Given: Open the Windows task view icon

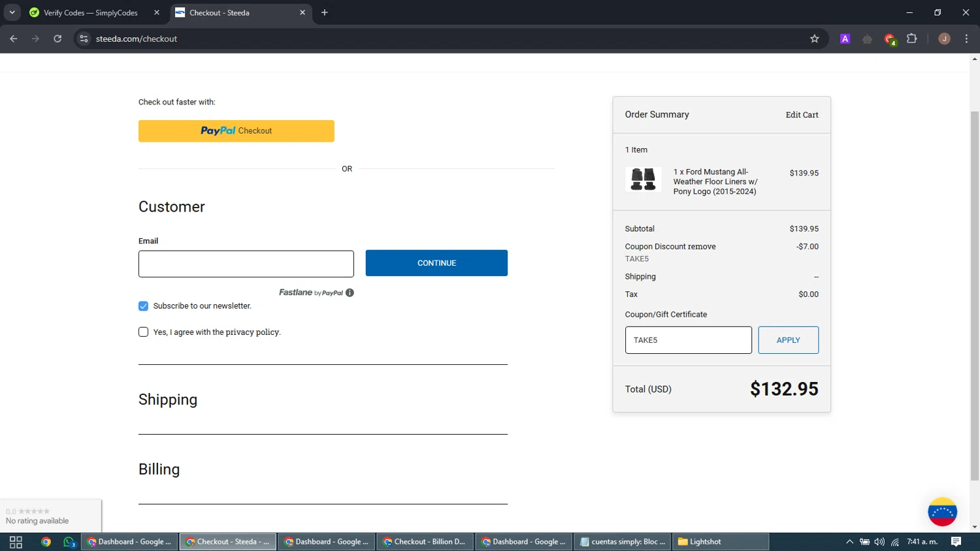Looking at the screenshot, I should [x=16, y=542].
